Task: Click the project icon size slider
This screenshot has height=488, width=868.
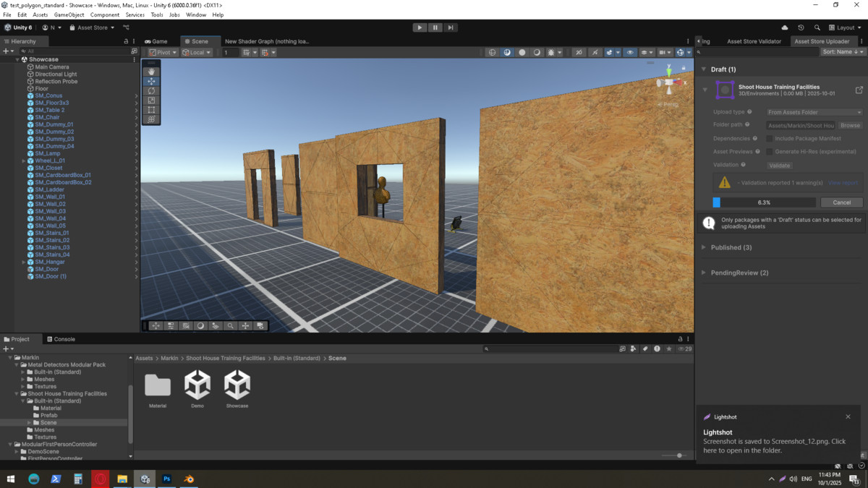Action: [678, 455]
